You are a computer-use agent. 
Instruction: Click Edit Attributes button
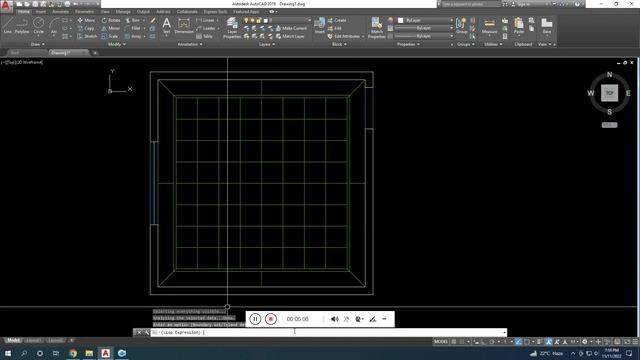344,36
